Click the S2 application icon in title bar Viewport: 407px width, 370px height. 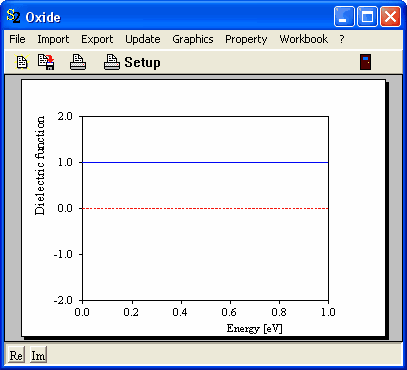[x=13, y=16]
